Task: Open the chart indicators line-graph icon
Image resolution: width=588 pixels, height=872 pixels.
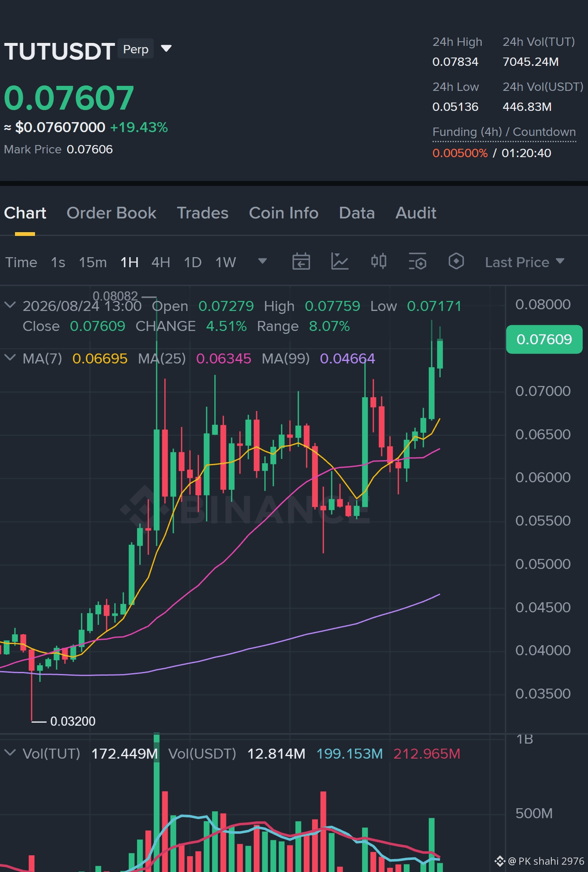Action: (340, 261)
